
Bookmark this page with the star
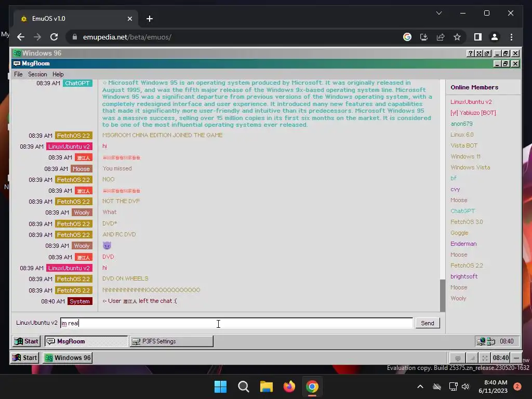457,37
